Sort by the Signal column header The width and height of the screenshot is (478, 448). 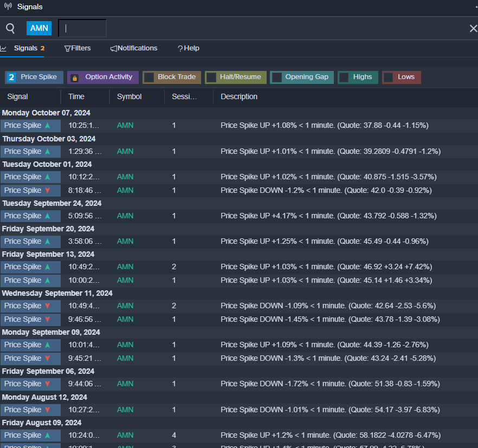(x=18, y=96)
